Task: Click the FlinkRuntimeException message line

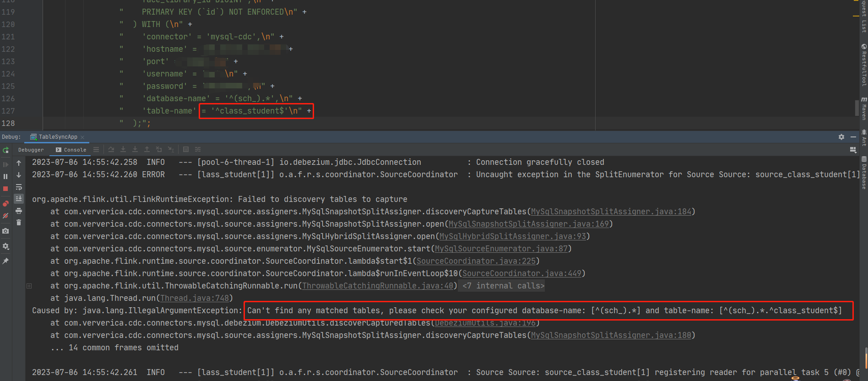Action: 220,199
